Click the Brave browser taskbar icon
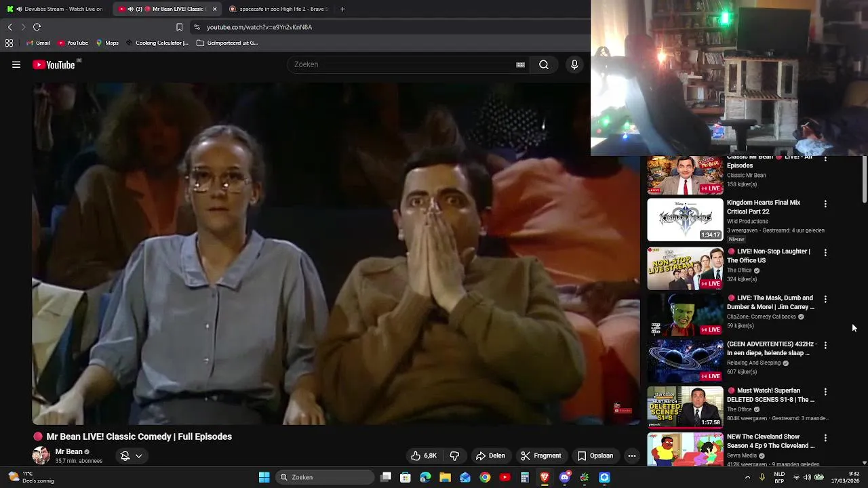 (x=545, y=477)
